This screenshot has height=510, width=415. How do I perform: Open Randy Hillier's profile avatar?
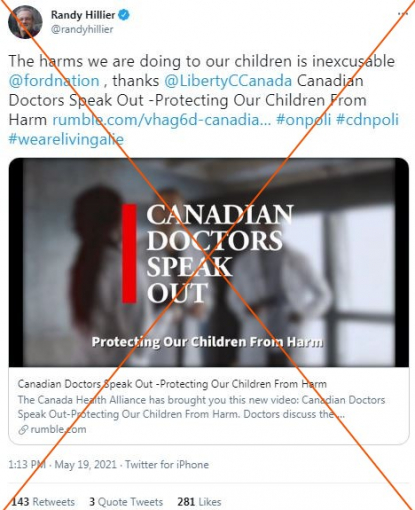(25, 22)
